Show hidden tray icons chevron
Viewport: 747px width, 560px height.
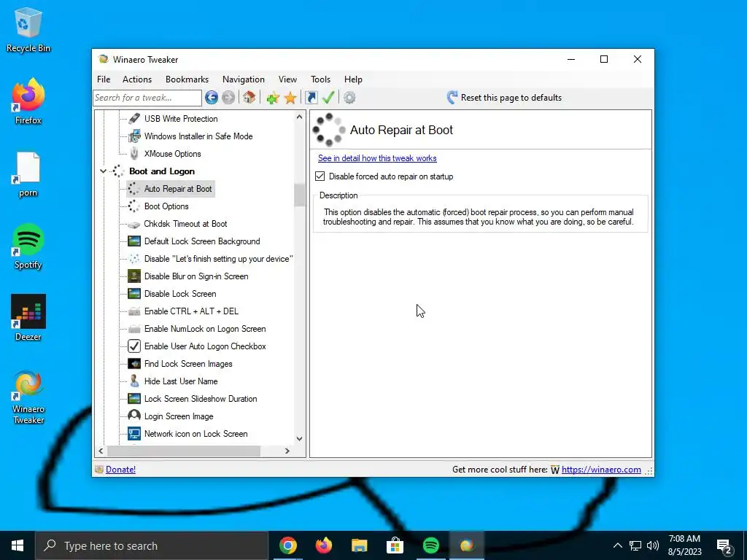pos(617,545)
